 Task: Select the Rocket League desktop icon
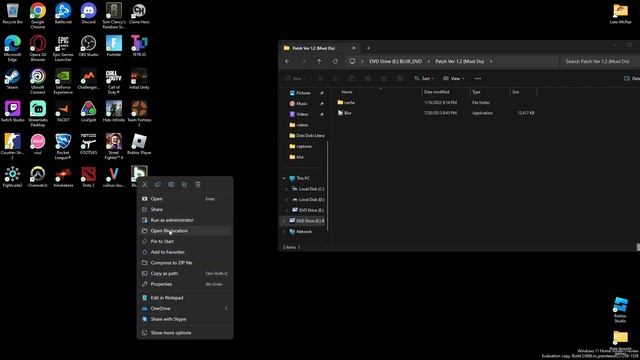[x=63, y=146]
